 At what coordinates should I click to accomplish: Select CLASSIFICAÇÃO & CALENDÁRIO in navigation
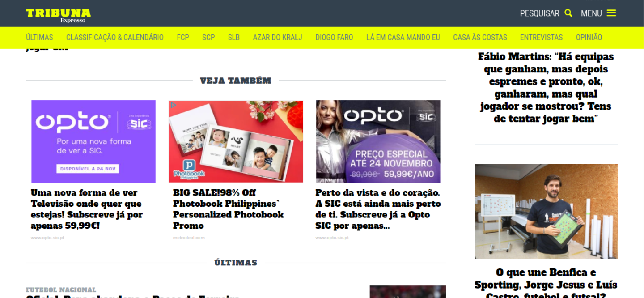click(x=115, y=38)
